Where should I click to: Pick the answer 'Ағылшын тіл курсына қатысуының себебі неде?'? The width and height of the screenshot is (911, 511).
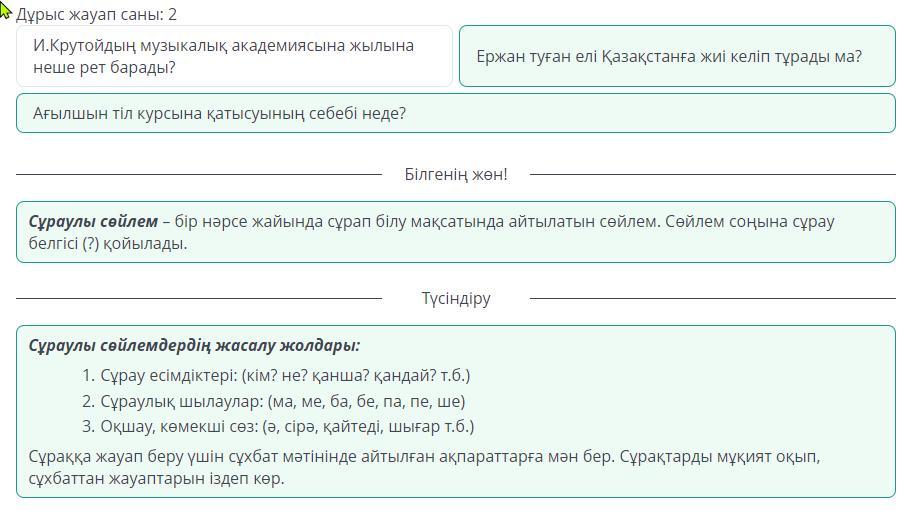[456, 113]
